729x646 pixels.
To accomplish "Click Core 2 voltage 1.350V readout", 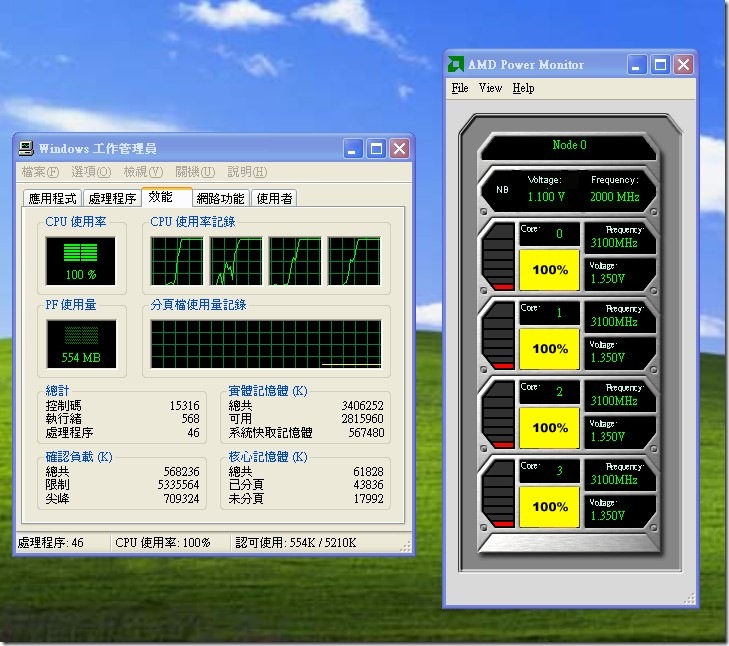I will (x=607, y=437).
